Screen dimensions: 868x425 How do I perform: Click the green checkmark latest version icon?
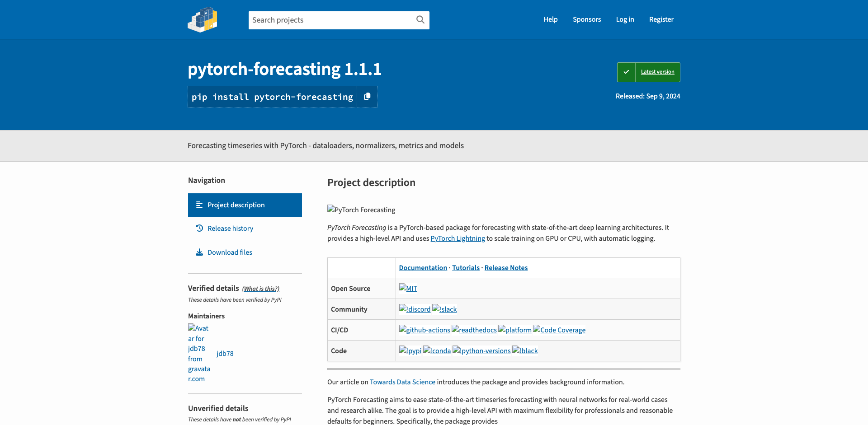pos(626,72)
